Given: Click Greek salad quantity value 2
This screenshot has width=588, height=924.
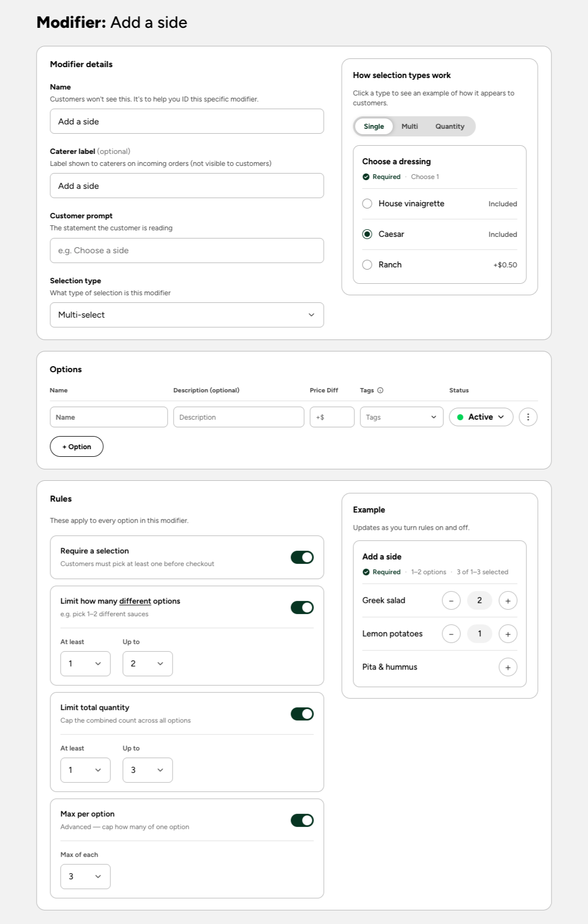Looking at the screenshot, I should pos(479,600).
